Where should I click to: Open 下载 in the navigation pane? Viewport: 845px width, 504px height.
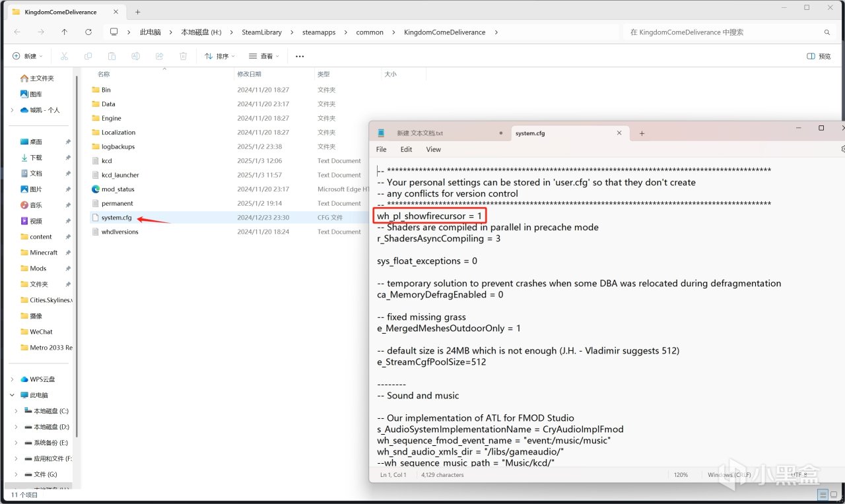[x=36, y=158]
